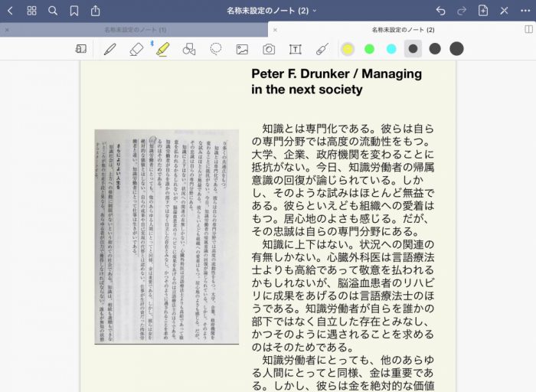The height and width of the screenshot is (392, 536).
Task: Click the line 'その忠誠は自らの専門分野にある。'
Action: (336, 231)
